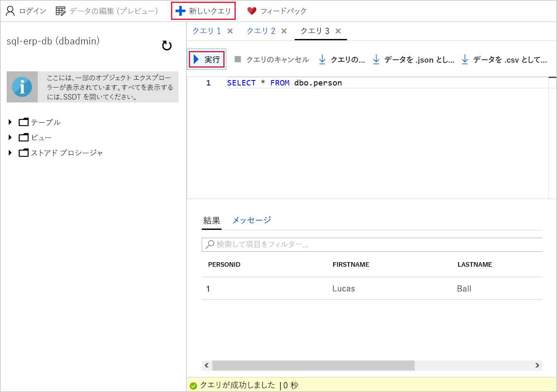The image size is (557, 392).
Task: Click the ビュー label in tree
Action: point(41,138)
